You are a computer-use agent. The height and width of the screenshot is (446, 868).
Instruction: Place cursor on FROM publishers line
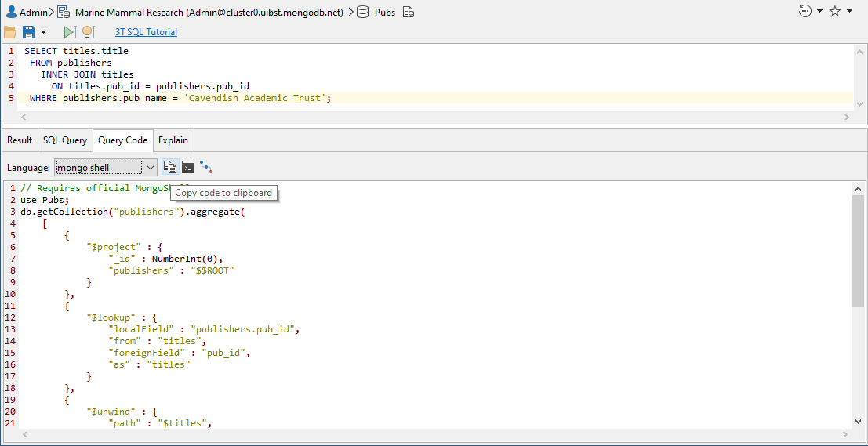[x=71, y=63]
